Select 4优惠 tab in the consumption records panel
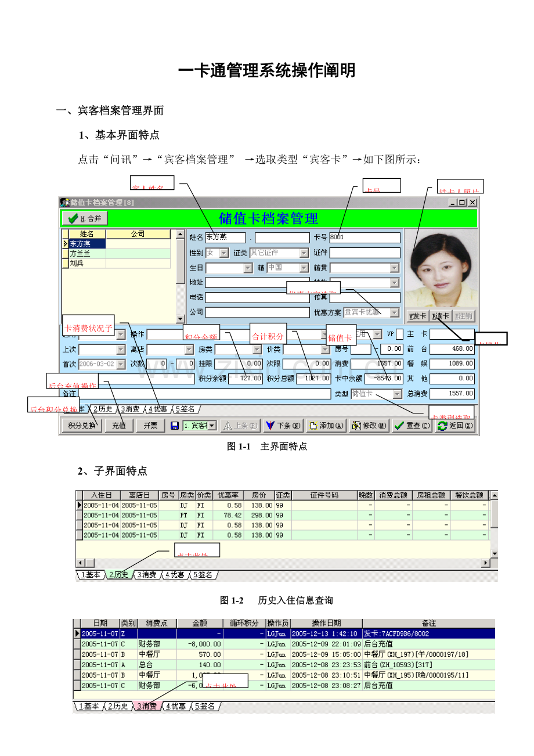Viewport: 534px width, 756px height. [x=176, y=707]
